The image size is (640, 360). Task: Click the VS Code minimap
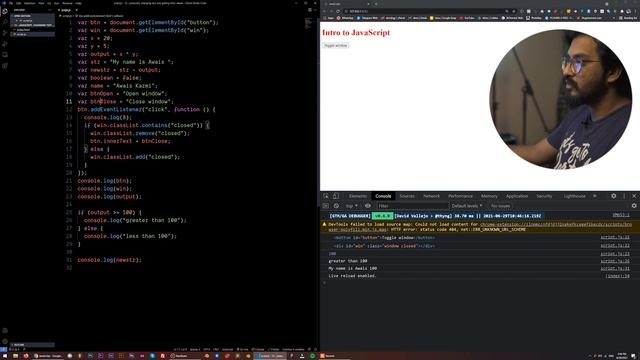click(x=309, y=23)
